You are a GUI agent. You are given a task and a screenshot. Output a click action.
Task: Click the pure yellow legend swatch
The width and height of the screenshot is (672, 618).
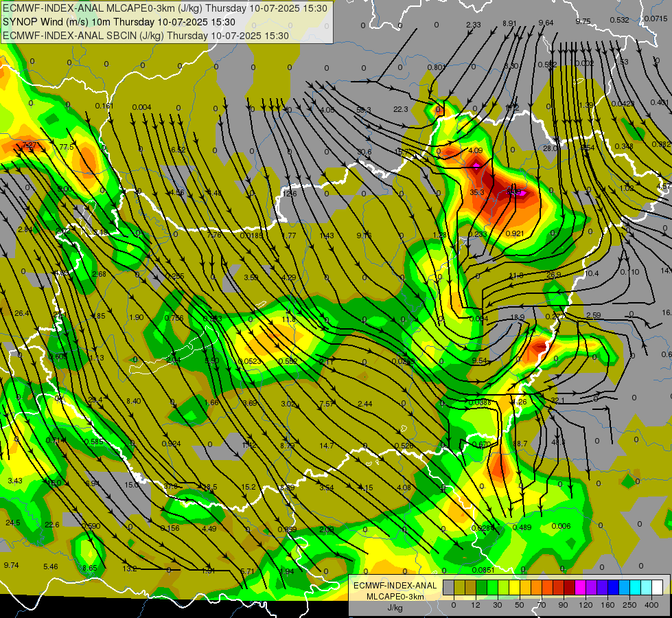click(x=514, y=587)
